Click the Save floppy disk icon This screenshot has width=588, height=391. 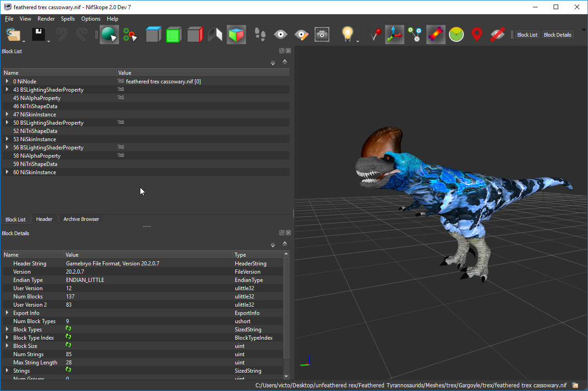click(x=38, y=35)
